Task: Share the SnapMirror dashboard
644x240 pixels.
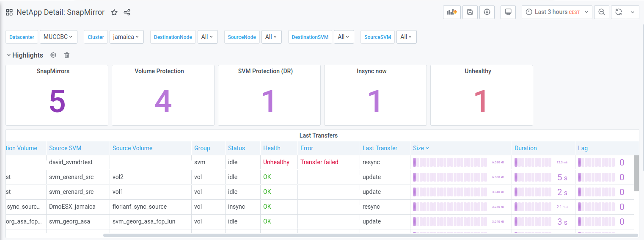Action: (127, 12)
